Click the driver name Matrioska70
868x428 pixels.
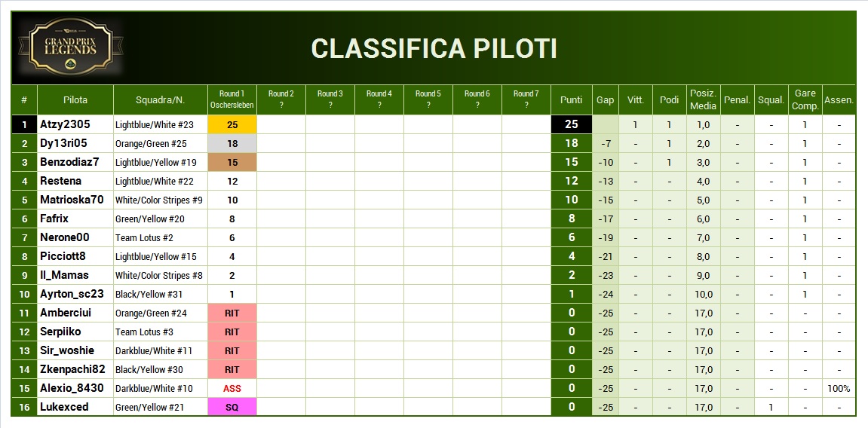point(72,200)
